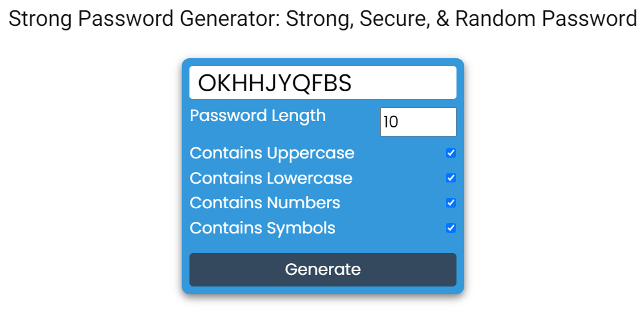
Task: Click the Strong Password Generator page heading
Action: pyautogui.click(x=323, y=19)
